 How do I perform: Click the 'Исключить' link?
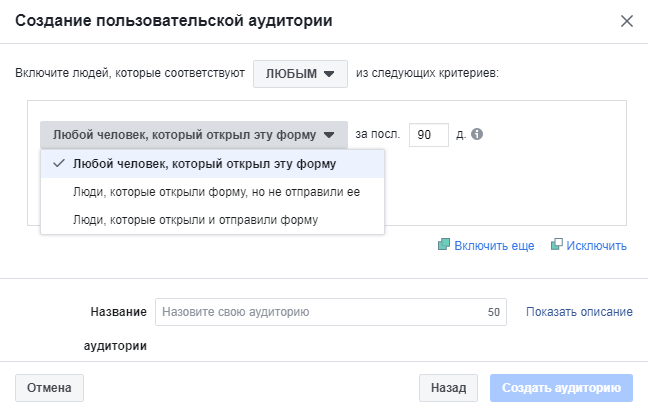pyautogui.click(x=596, y=246)
